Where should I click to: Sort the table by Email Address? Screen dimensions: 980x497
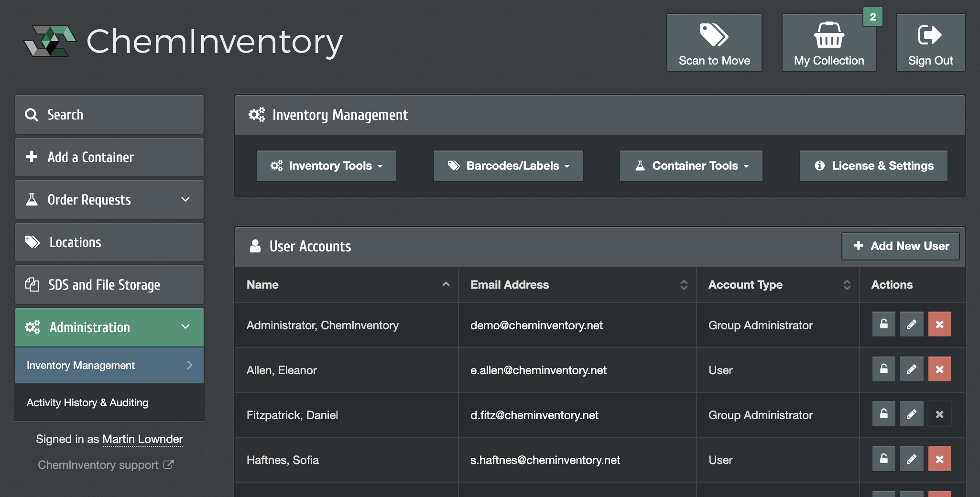click(x=577, y=285)
